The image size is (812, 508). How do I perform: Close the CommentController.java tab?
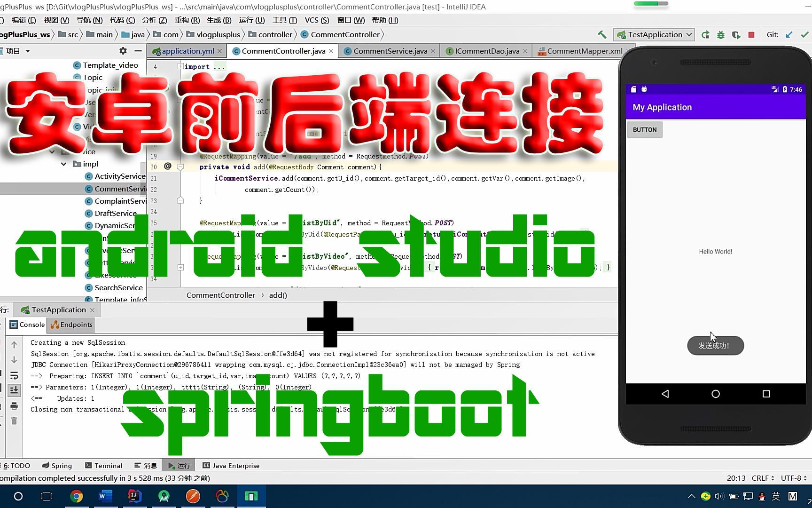point(331,51)
